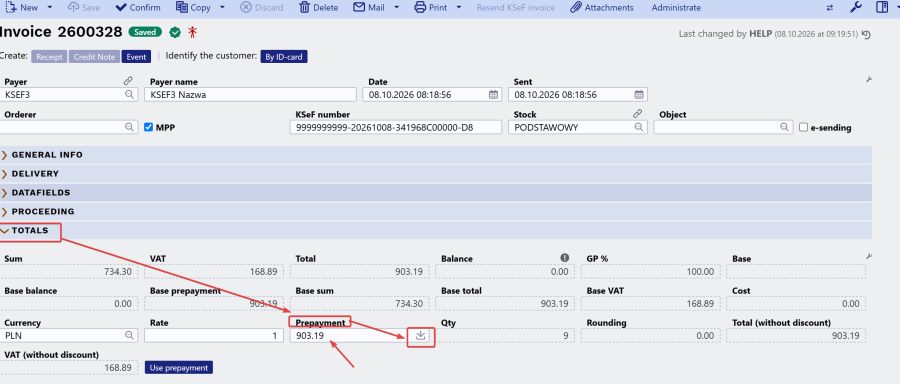900x384 pixels.
Task: Search currency with magnifier in Currency field
Action: click(130, 335)
